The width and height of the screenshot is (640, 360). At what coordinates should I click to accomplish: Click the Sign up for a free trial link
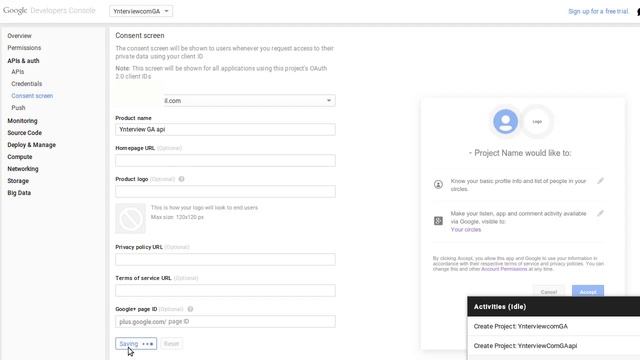598,11
